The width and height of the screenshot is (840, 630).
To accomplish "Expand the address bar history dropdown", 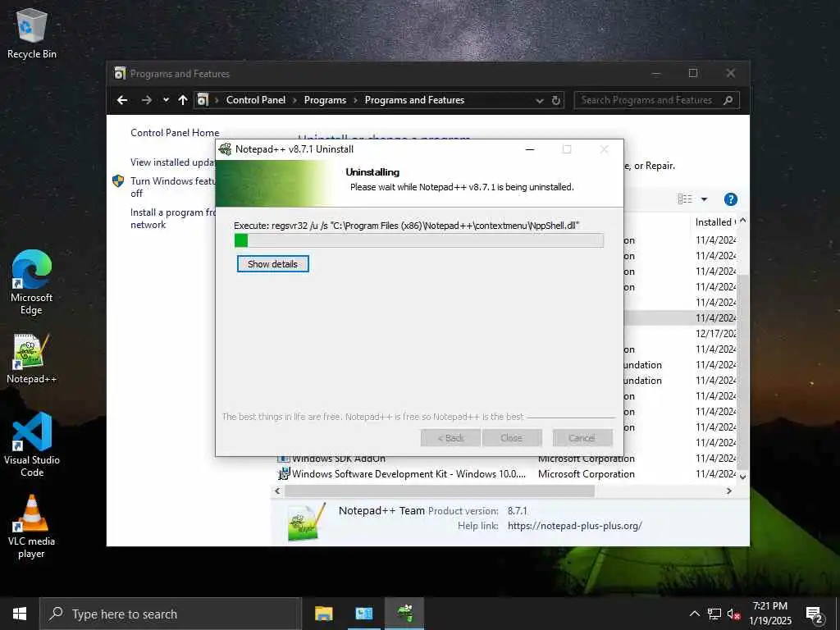I will point(540,101).
